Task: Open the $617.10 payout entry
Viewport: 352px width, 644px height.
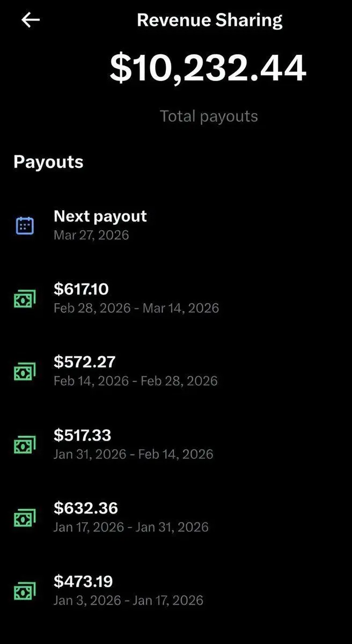Action: (x=176, y=298)
